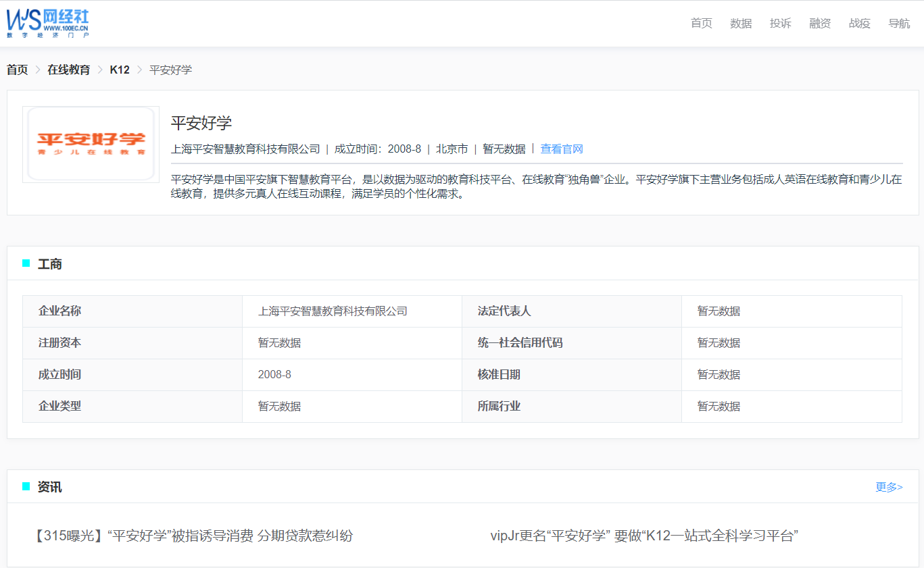Open the 首页 navigation item

(x=701, y=24)
